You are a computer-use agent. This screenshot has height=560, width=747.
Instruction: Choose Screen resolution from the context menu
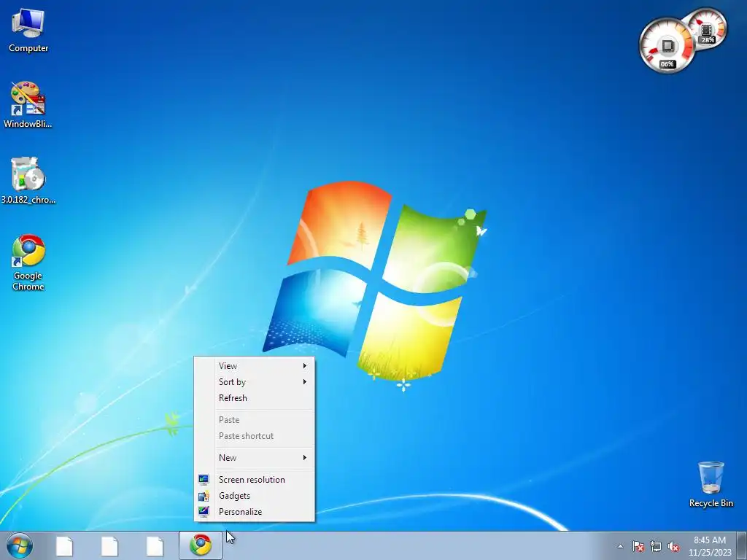(254, 480)
